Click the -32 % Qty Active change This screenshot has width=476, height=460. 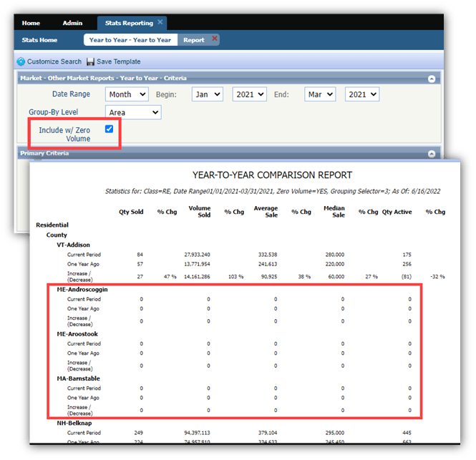pyautogui.click(x=437, y=276)
